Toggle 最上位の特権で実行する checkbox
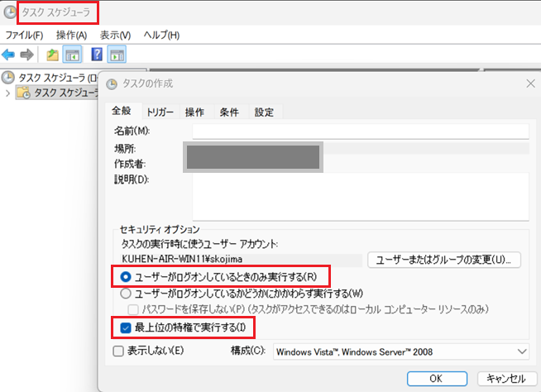 coord(126,328)
